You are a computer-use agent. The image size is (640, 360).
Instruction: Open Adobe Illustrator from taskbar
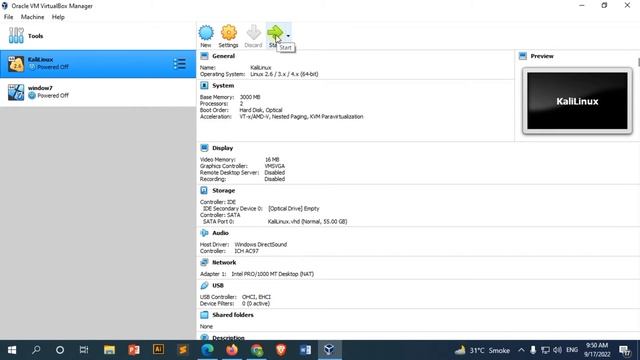click(x=158, y=350)
